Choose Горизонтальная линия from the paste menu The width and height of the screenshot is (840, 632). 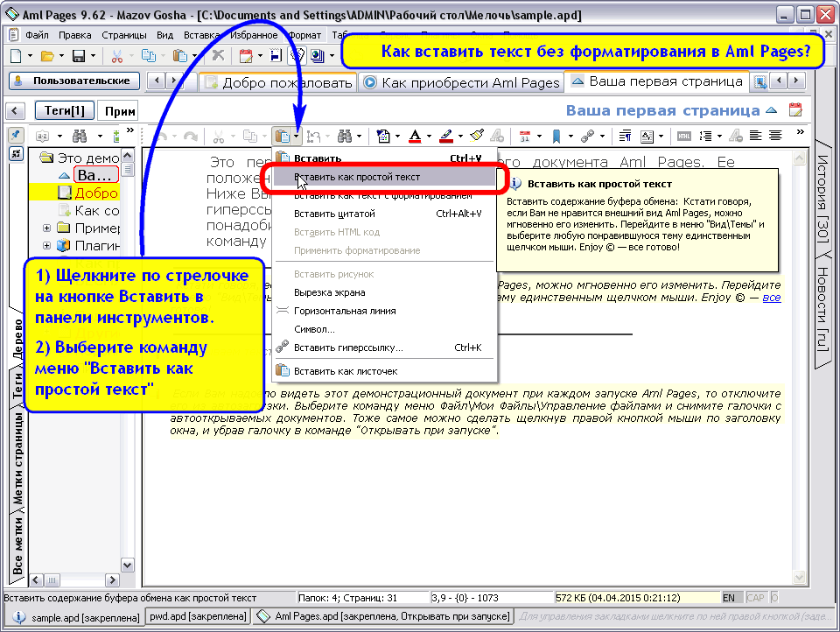383,311
